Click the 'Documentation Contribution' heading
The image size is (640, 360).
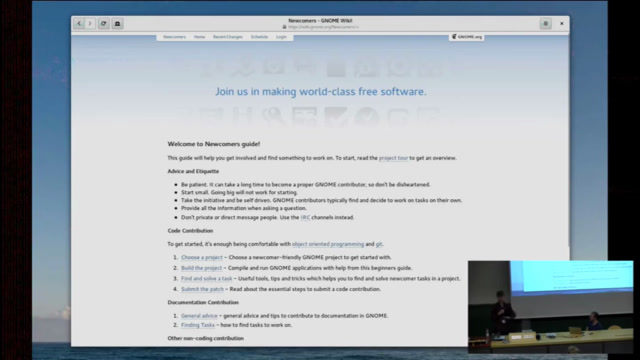coord(203,302)
